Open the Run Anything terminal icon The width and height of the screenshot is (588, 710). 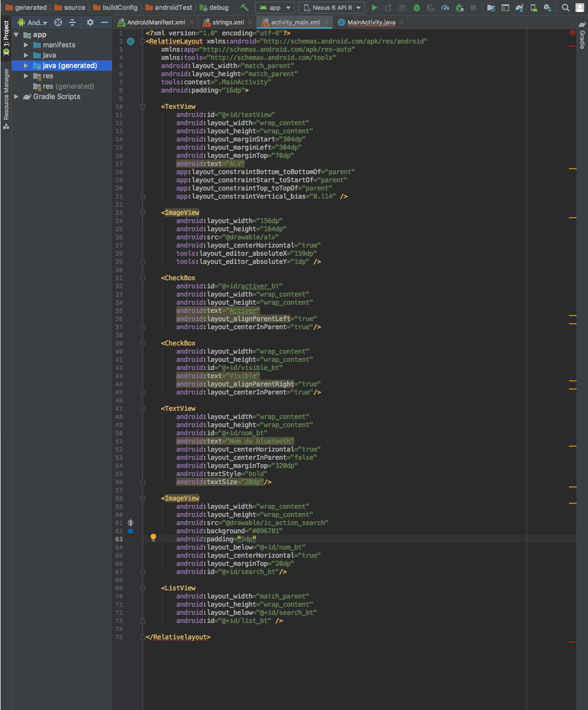point(505,8)
